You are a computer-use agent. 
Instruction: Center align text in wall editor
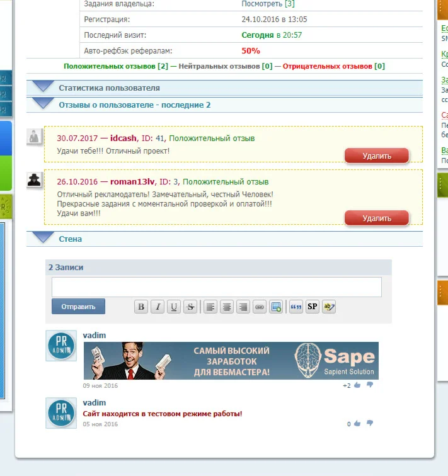click(227, 307)
